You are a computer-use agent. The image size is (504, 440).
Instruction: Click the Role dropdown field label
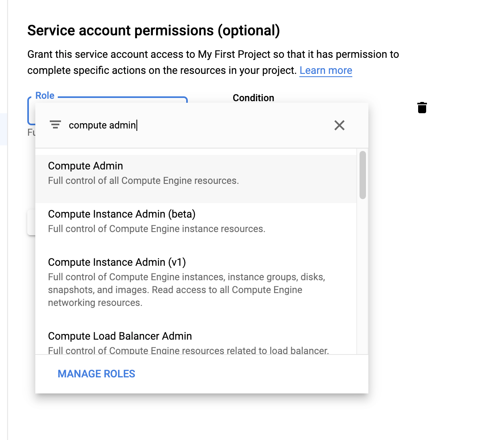point(45,96)
